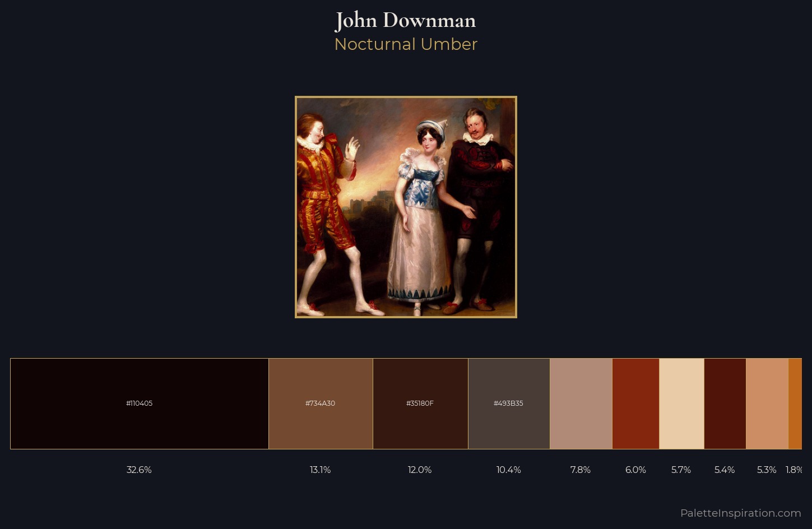Click the dusty pink-tan 7.8% swatch
This screenshot has width=812, height=529.
[x=581, y=403]
